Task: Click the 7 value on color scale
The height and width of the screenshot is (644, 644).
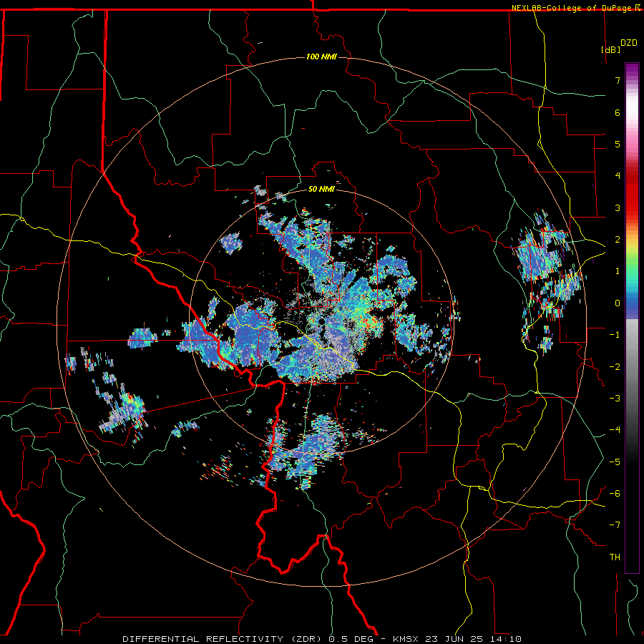Action: pos(618,80)
